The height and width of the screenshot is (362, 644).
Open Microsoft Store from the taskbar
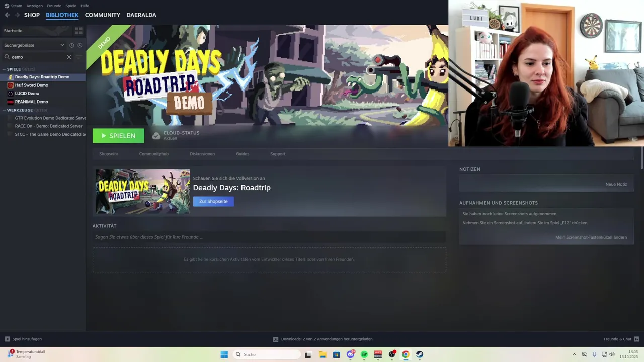[x=337, y=354]
